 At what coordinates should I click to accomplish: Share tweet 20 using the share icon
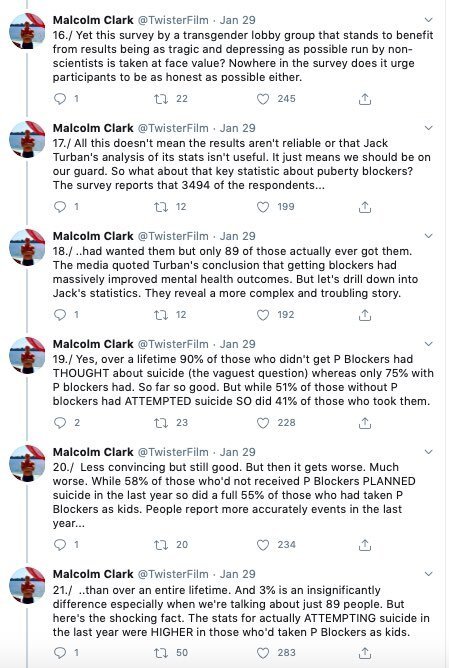(365, 545)
